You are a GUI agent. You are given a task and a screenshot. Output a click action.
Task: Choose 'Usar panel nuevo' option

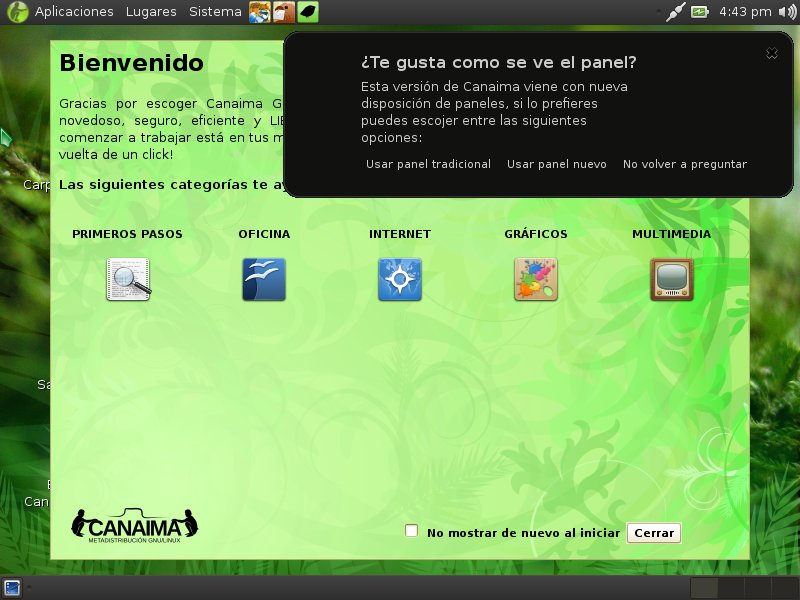click(556, 164)
